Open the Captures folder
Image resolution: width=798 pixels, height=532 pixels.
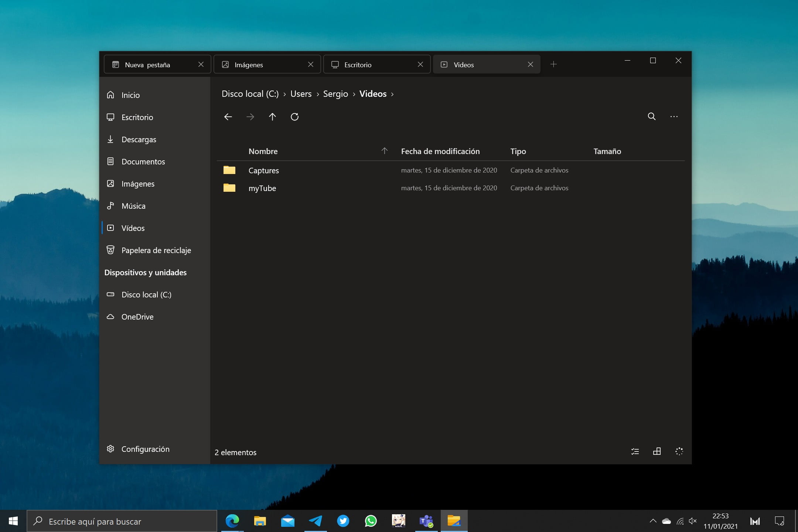263,170
